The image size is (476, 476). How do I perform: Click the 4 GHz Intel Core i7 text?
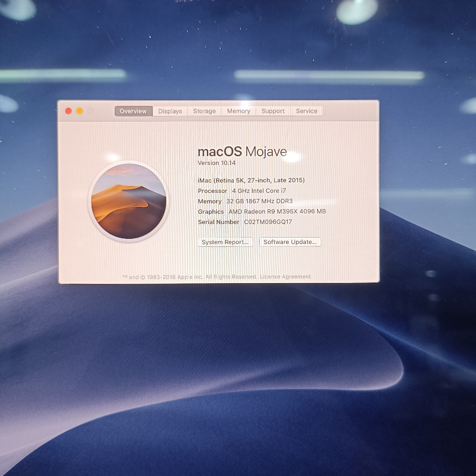tap(259, 191)
